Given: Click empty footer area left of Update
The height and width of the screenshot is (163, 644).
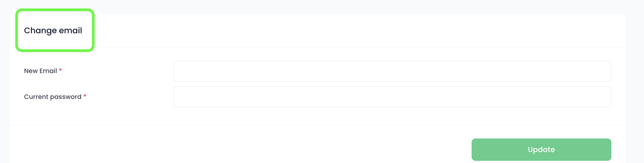Looking at the screenshot, I should pos(239,149).
